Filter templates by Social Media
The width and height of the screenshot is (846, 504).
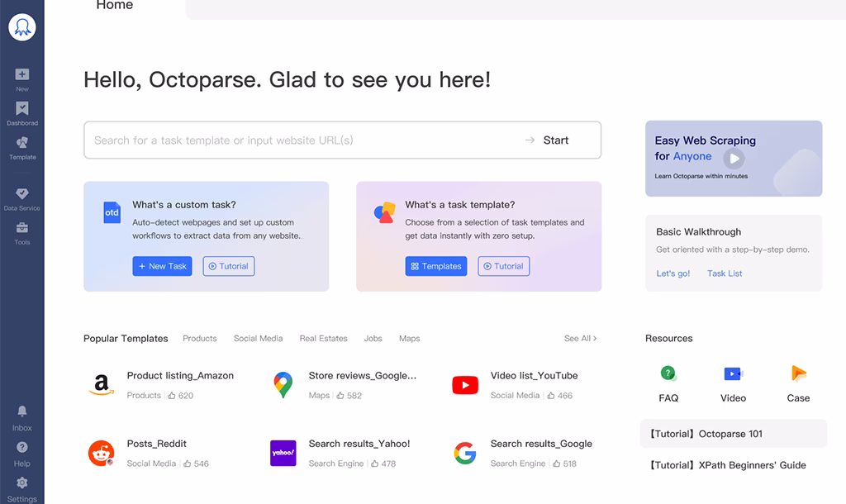click(x=258, y=339)
